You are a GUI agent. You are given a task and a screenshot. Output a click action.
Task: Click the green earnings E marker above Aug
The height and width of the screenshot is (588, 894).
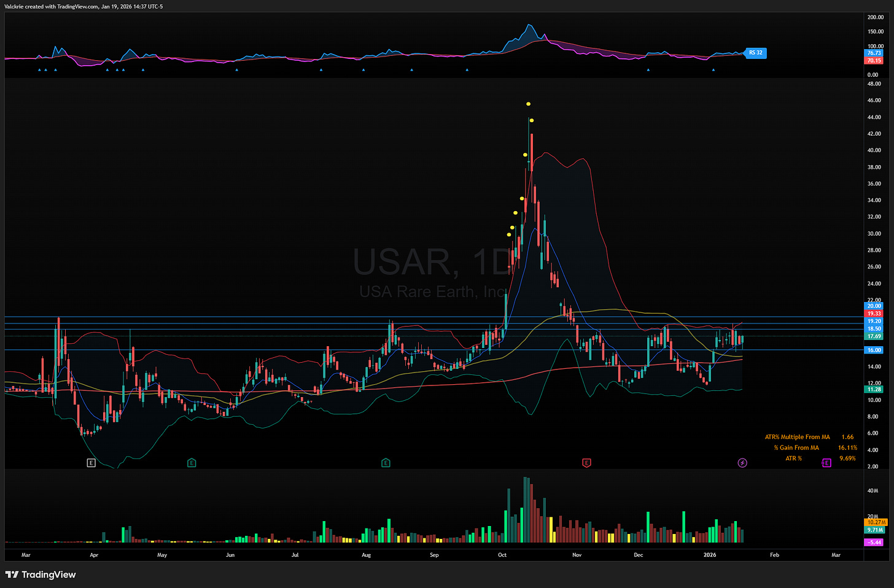click(x=386, y=463)
